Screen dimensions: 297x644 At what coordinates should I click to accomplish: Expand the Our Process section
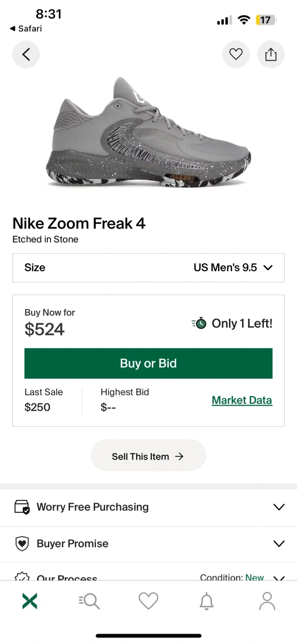[148, 577]
